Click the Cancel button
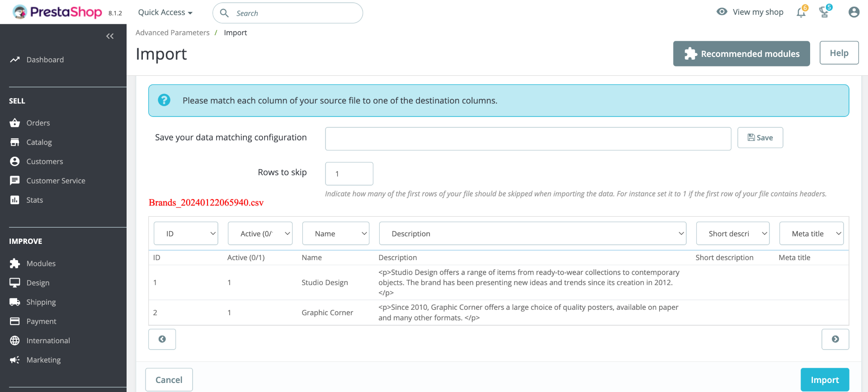This screenshot has height=392, width=868. [169, 380]
